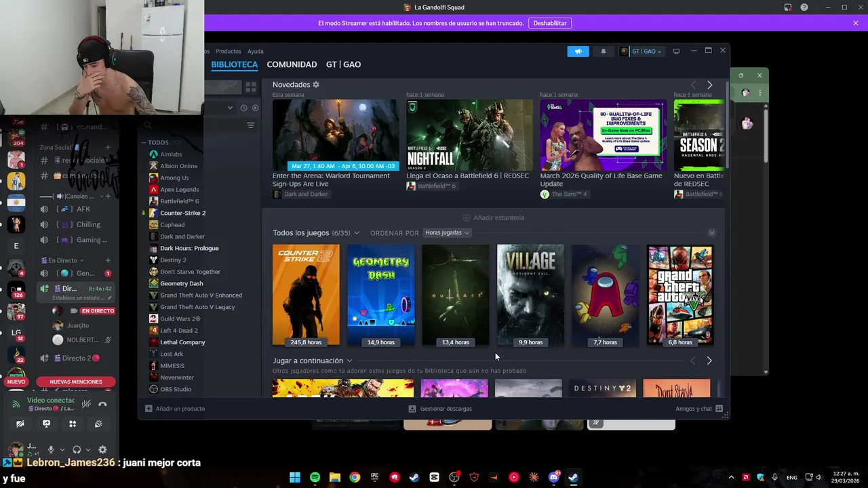This screenshot has height=488, width=868.
Task: Open Epic Games Launcher from taskbar
Action: pos(374,477)
